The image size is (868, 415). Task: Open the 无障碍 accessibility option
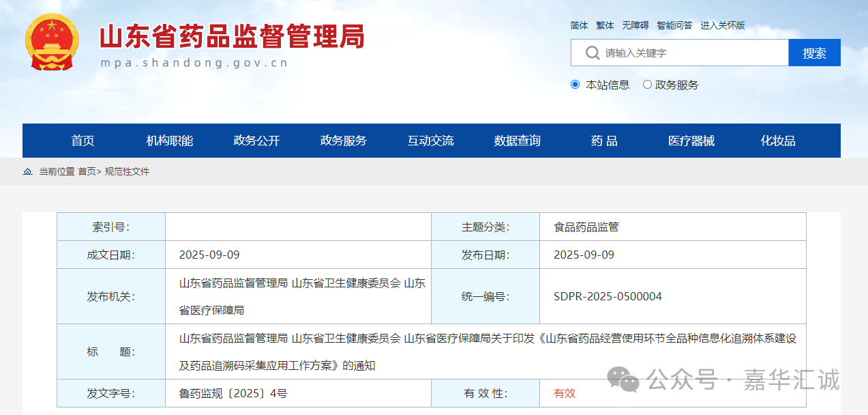[634, 25]
